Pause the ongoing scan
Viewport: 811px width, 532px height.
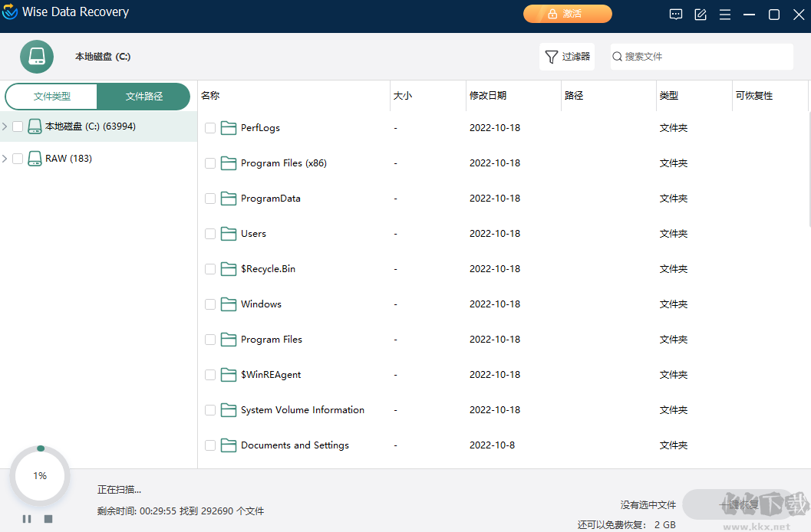pyautogui.click(x=26, y=519)
